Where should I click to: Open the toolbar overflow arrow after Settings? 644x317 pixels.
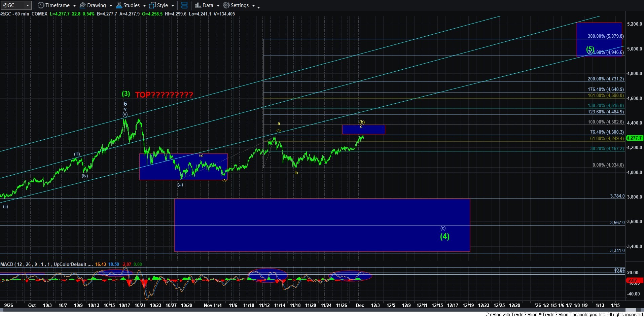click(x=258, y=7)
